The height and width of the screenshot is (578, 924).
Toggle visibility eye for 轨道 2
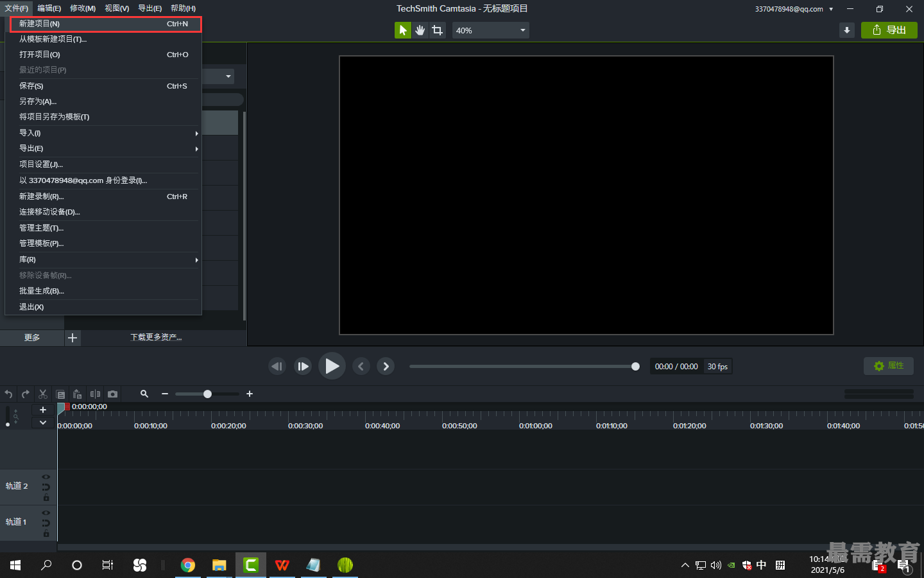pos(46,477)
